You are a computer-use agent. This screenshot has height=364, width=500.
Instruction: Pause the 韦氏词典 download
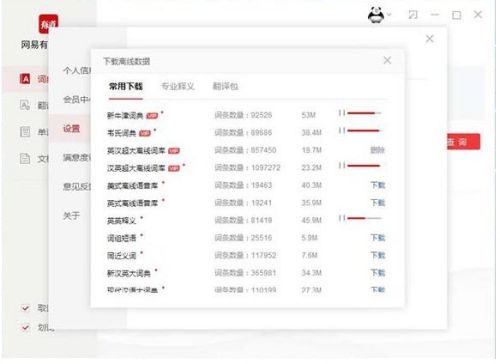(342, 131)
